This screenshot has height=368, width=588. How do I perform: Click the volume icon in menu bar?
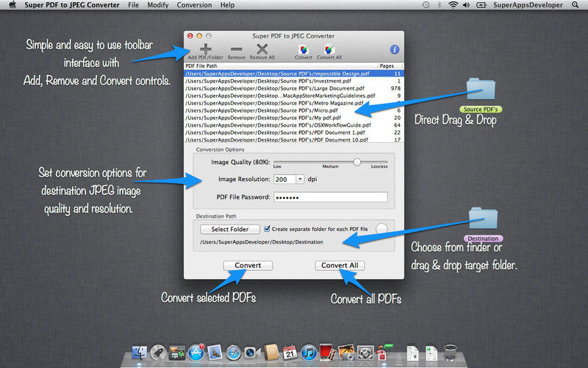[466, 5]
